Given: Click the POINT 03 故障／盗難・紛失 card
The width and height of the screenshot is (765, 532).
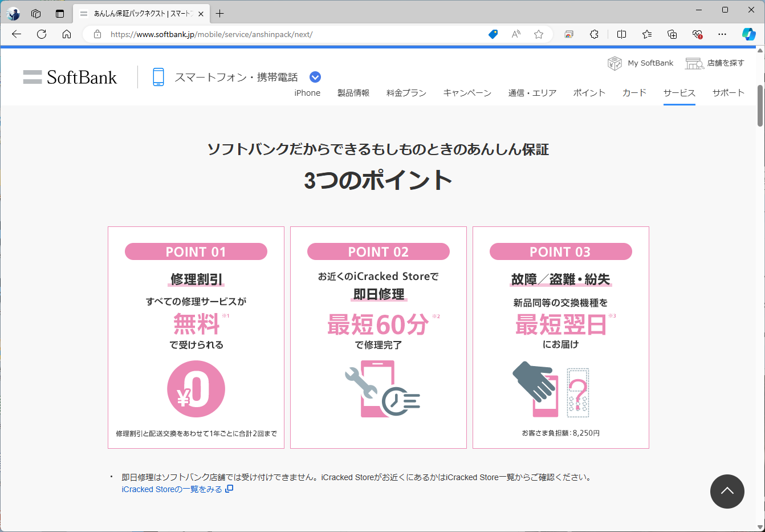Looking at the screenshot, I should [x=561, y=338].
